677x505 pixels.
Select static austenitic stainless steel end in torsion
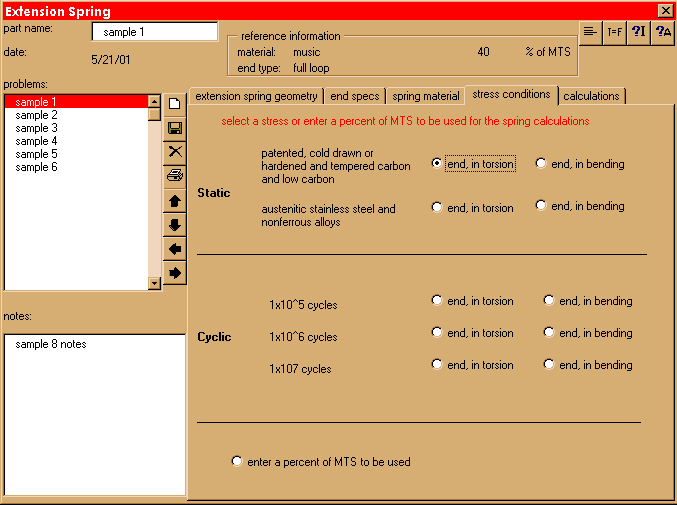[x=437, y=208]
